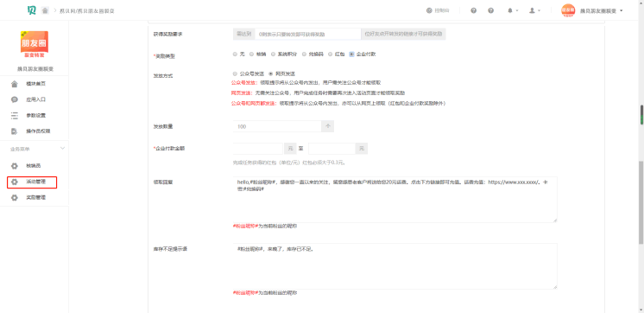Click the scrollbar up arrow

point(641,3)
